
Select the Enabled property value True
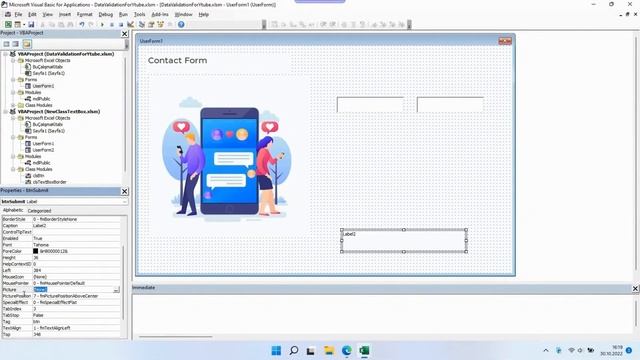tap(76, 238)
